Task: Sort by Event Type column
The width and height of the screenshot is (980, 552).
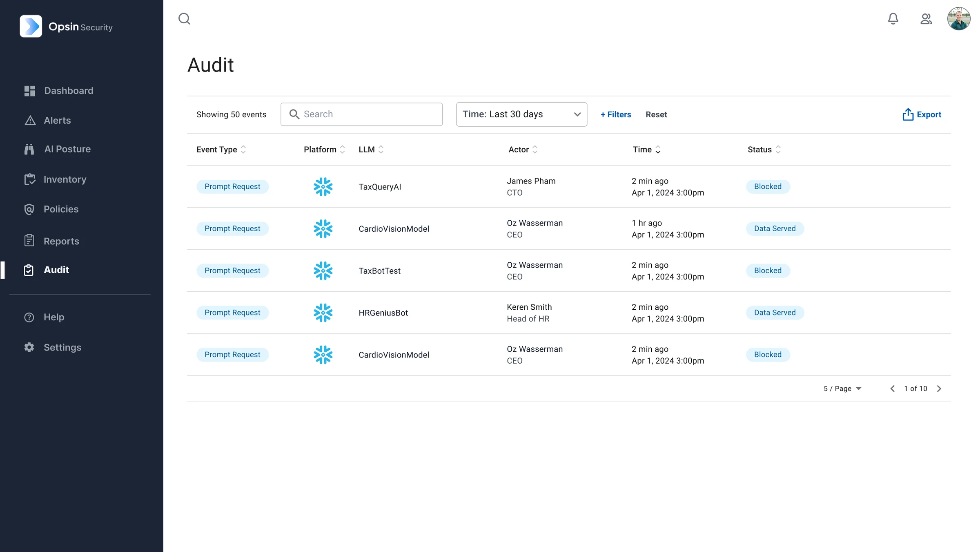Action: pyautogui.click(x=221, y=150)
